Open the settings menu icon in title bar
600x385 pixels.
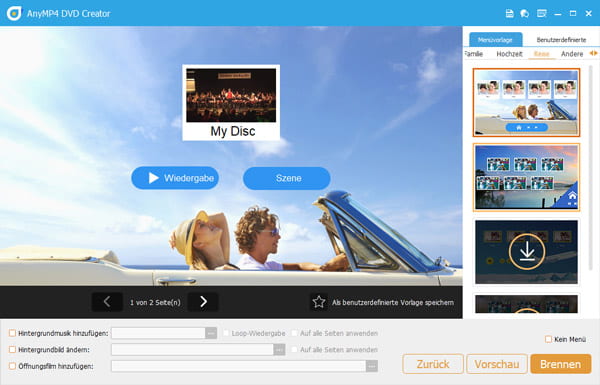click(541, 14)
